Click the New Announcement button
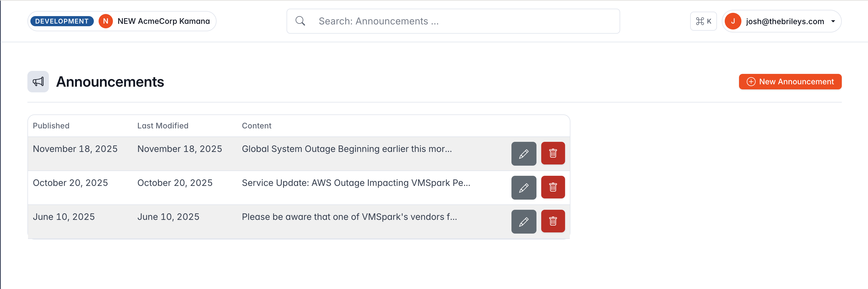This screenshot has width=868, height=289. click(790, 82)
